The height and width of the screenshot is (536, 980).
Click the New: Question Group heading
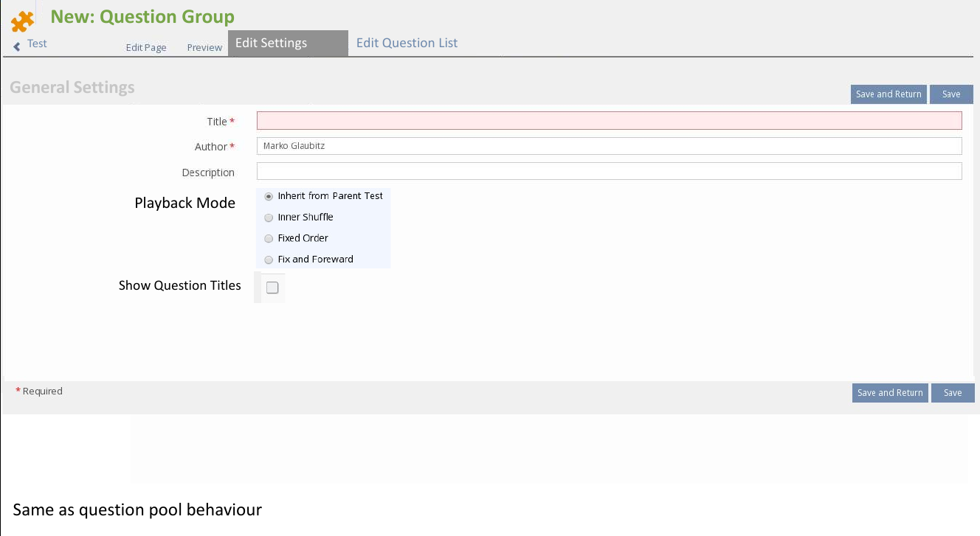pos(142,17)
